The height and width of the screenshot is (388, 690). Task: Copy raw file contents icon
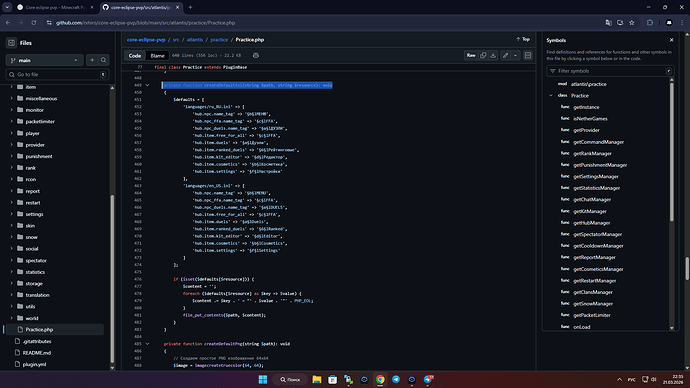pos(483,55)
